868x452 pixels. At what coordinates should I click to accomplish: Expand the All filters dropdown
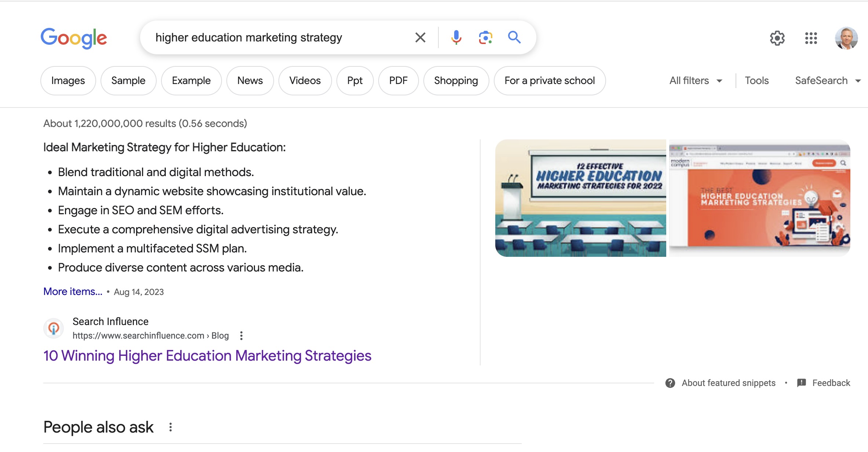(x=696, y=81)
